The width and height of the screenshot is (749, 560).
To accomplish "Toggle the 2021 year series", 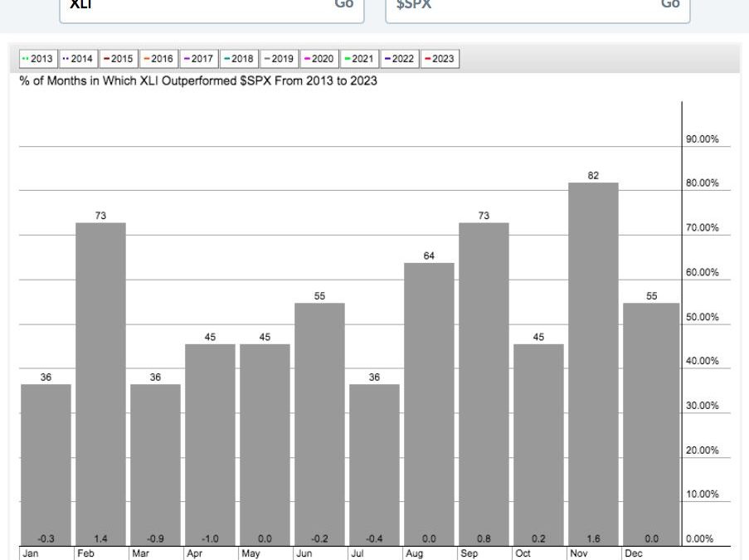I will 359,59.
